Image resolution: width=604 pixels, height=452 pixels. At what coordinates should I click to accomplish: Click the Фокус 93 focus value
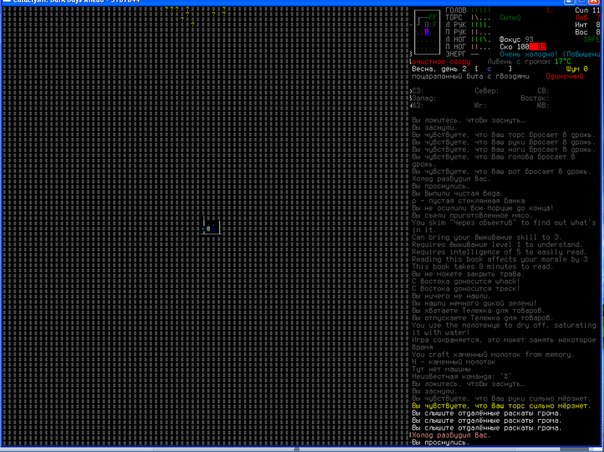click(516, 38)
